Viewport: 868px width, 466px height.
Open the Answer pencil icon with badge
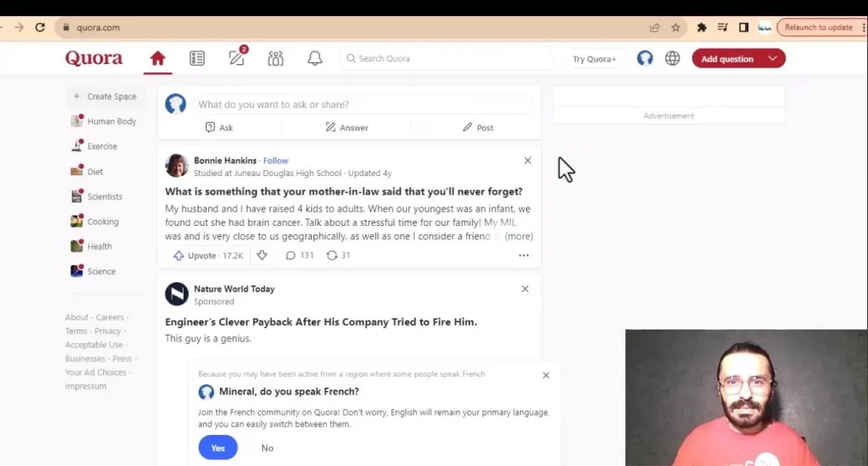tap(237, 58)
